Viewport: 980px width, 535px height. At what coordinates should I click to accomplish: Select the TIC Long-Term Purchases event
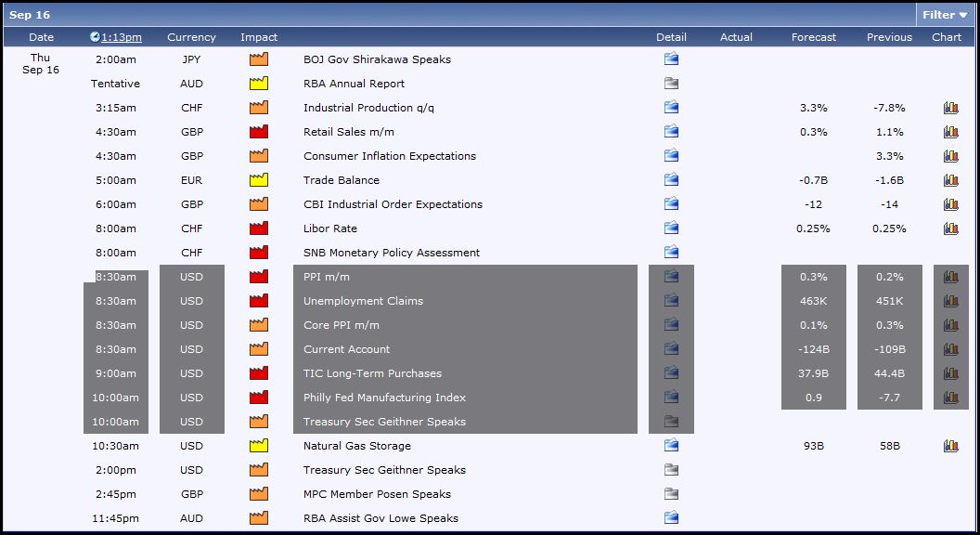tap(372, 373)
